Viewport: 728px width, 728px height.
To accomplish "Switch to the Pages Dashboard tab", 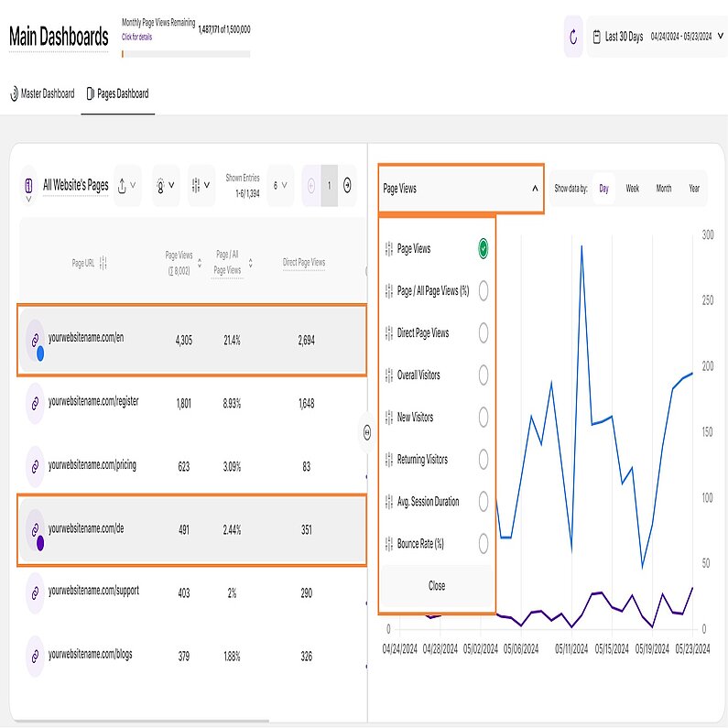I will (116, 93).
